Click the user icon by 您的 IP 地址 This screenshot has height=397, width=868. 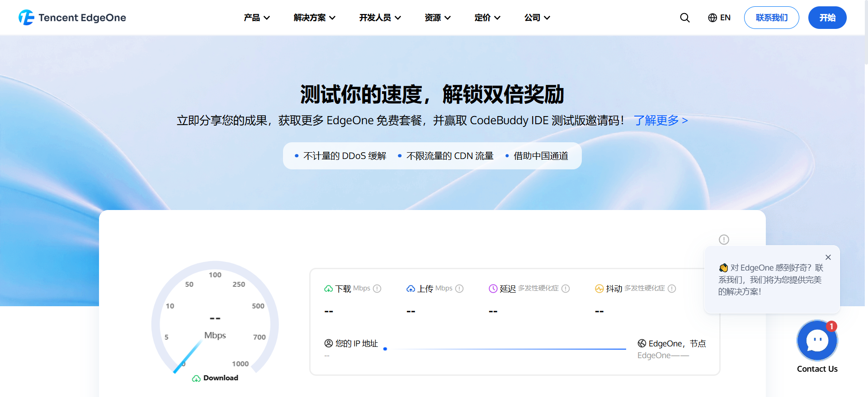329,343
